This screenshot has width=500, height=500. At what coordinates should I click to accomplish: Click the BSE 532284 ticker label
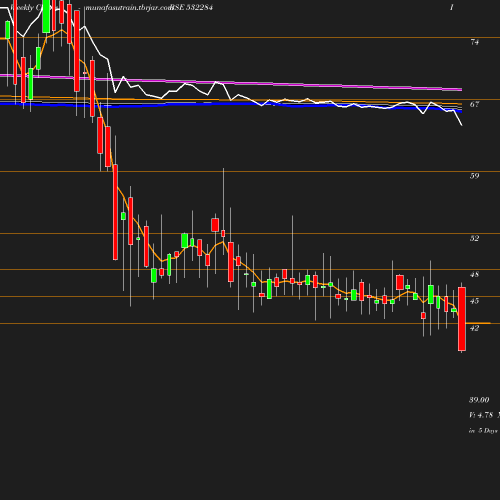click(191, 7)
